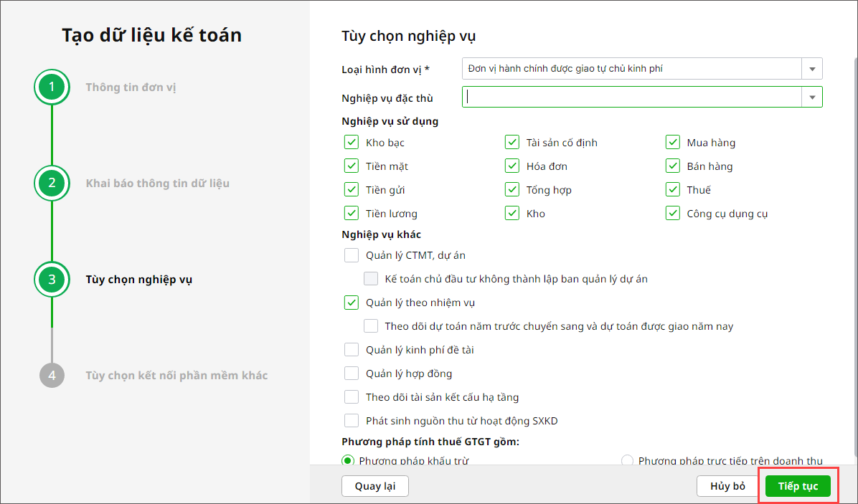Screen dimensions: 858x504
Task: Open Loại hình đơn vị dropdown arrow
Action: 812,69
